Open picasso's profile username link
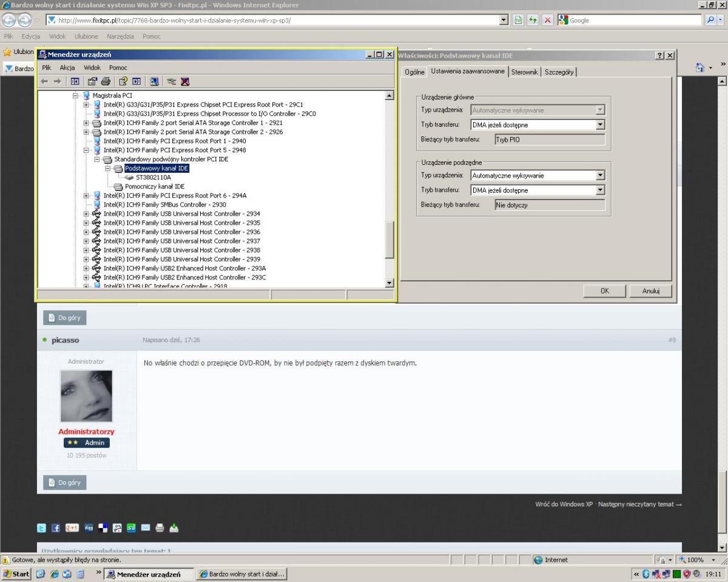 65,340
